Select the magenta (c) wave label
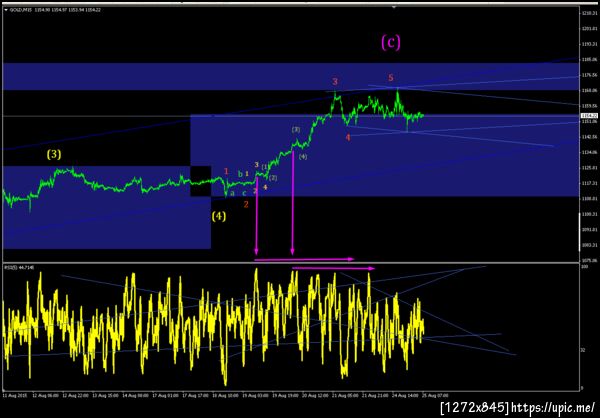Viewport: 600px width, 418px height. tap(391, 42)
